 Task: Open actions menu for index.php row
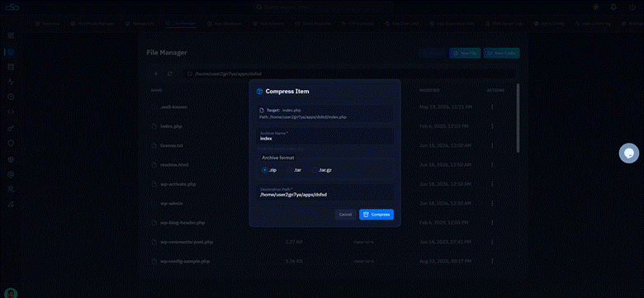coord(492,126)
